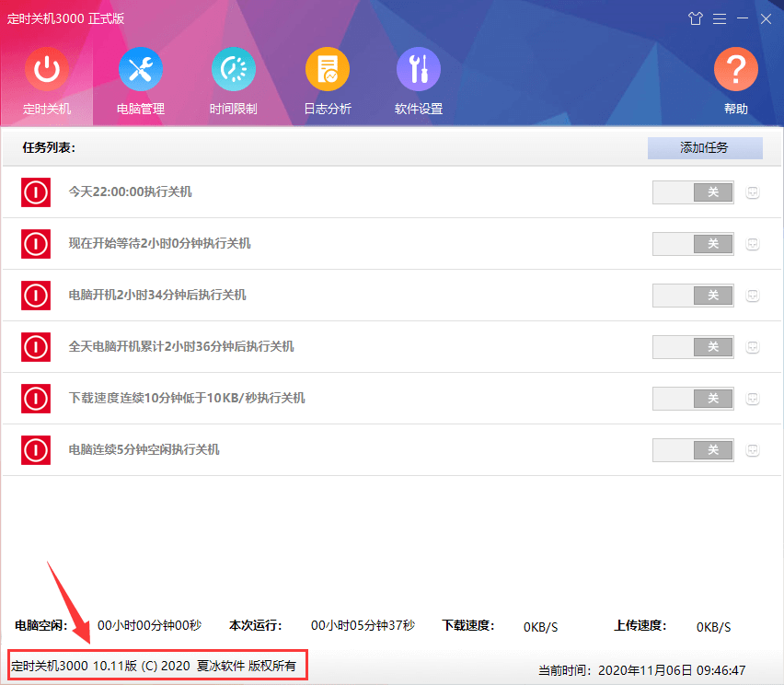Click 当前时间 2020年11月06日 status text

pos(642,670)
